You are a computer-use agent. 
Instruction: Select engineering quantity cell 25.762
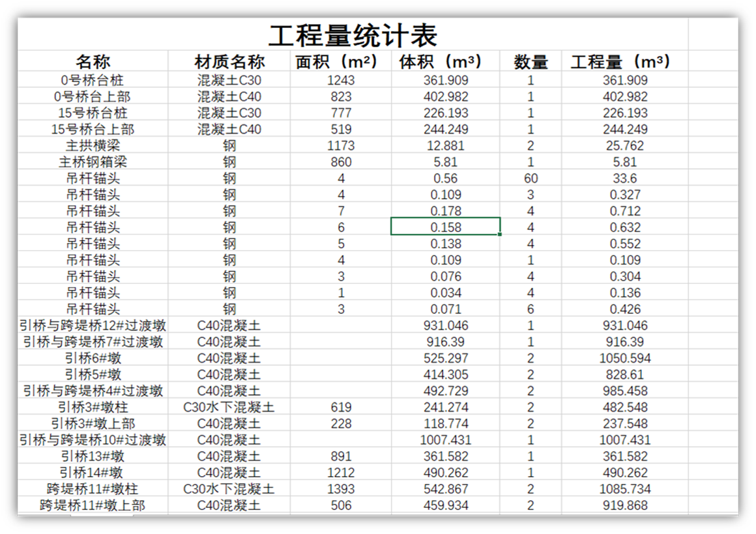click(x=625, y=146)
